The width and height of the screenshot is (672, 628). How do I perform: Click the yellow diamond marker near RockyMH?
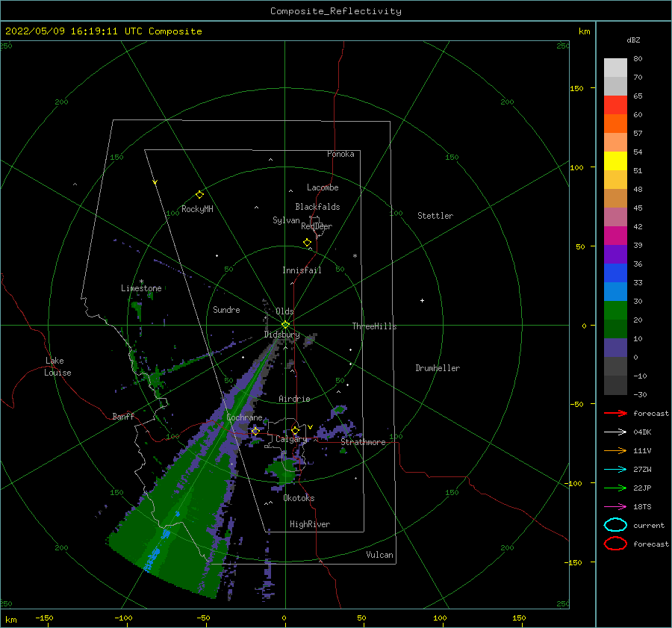point(199,195)
